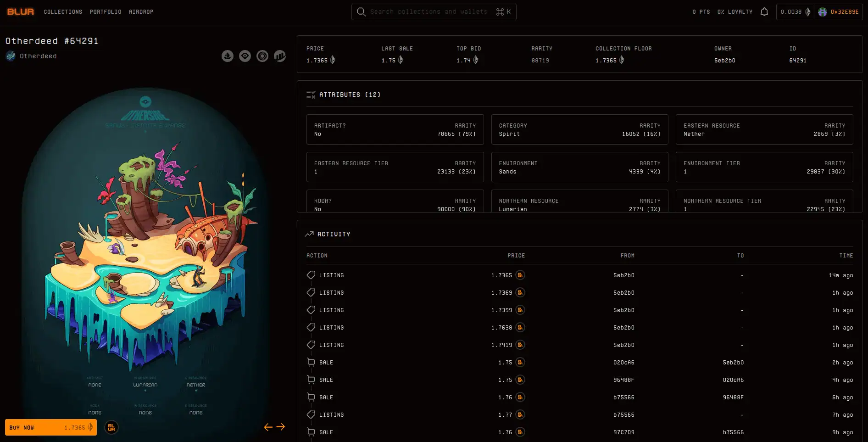Select the Environment Sands attribute card
This screenshot has width=868, height=442.
pos(580,167)
